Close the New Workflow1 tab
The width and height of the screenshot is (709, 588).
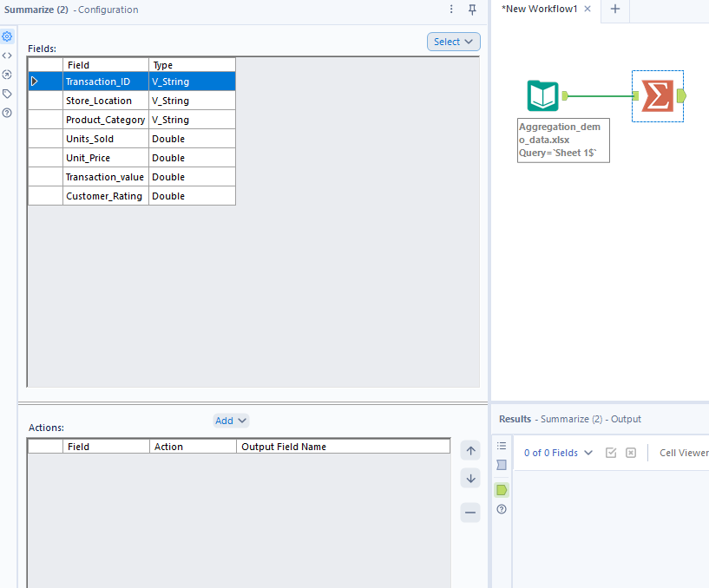[588, 9]
